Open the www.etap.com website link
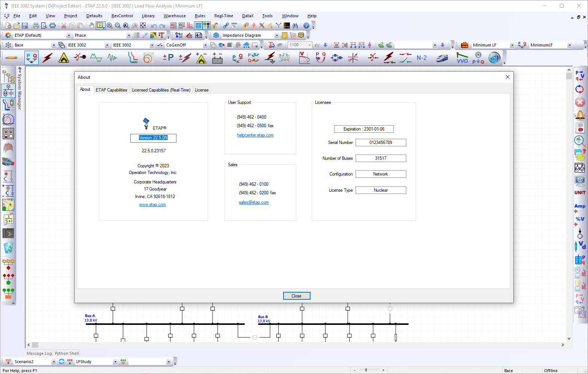The height and width of the screenshot is (374, 588). (152, 204)
